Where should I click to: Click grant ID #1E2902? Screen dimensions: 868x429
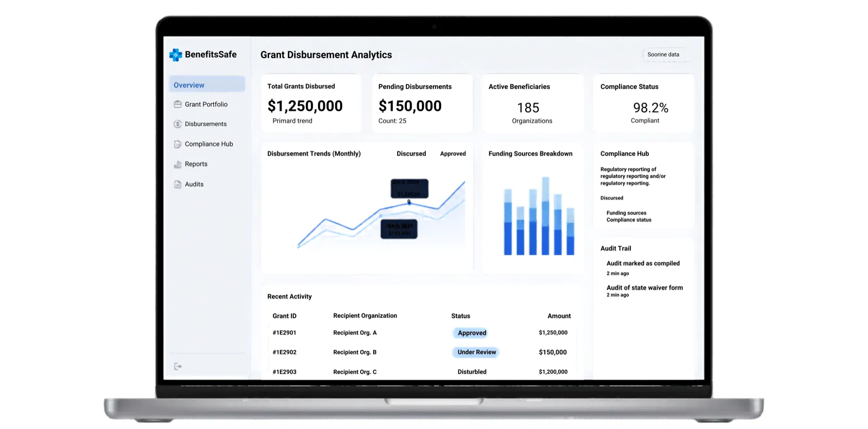(284, 352)
